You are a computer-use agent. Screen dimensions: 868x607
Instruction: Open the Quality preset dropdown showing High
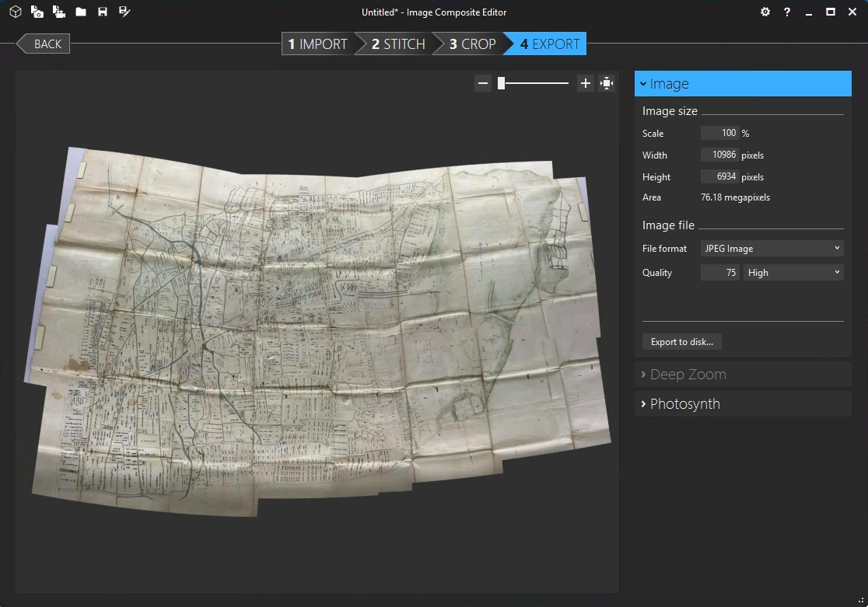[x=793, y=273]
